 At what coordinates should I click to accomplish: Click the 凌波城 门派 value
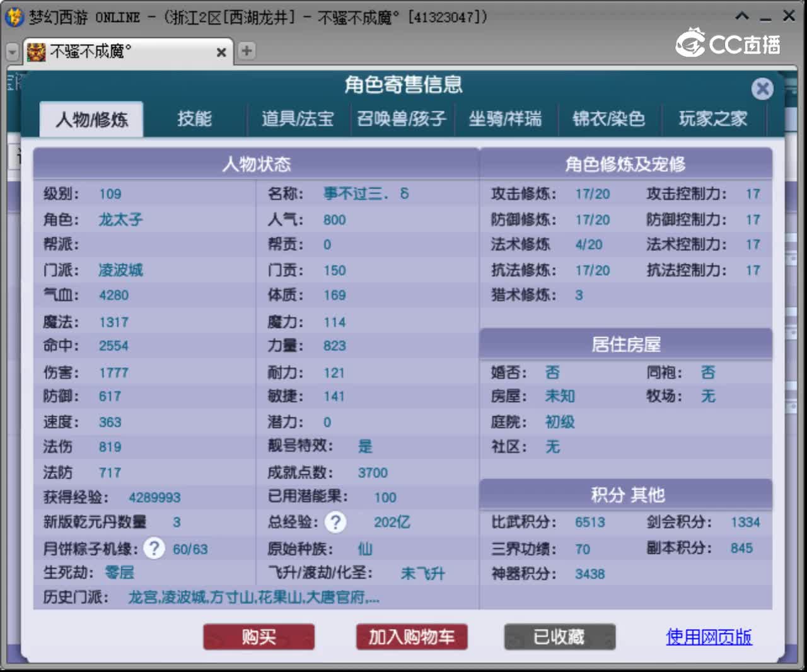tap(120, 270)
